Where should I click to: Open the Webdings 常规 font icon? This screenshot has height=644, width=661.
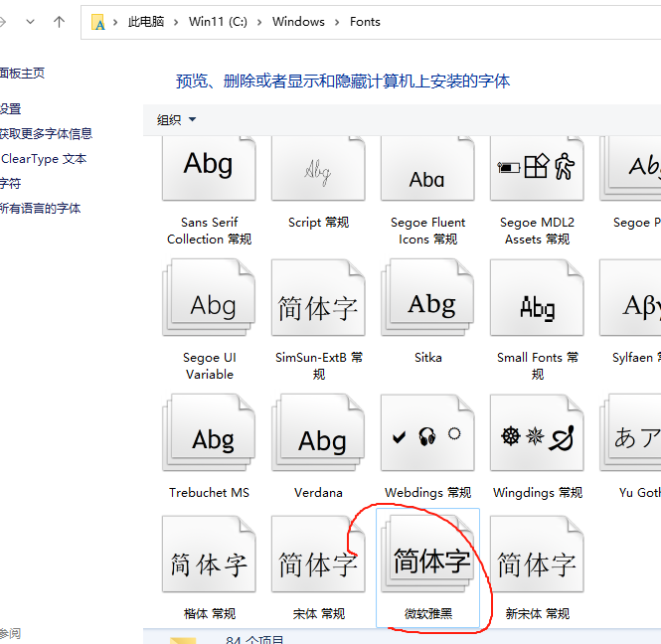pyautogui.click(x=427, y=437)
